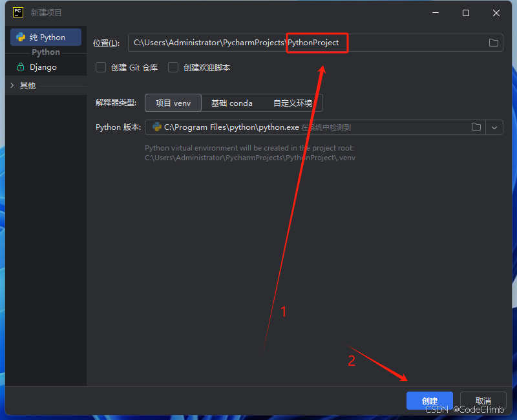Minimize the 新建项目 window
The width and height of the screenshot is (517, 420).
436,13
